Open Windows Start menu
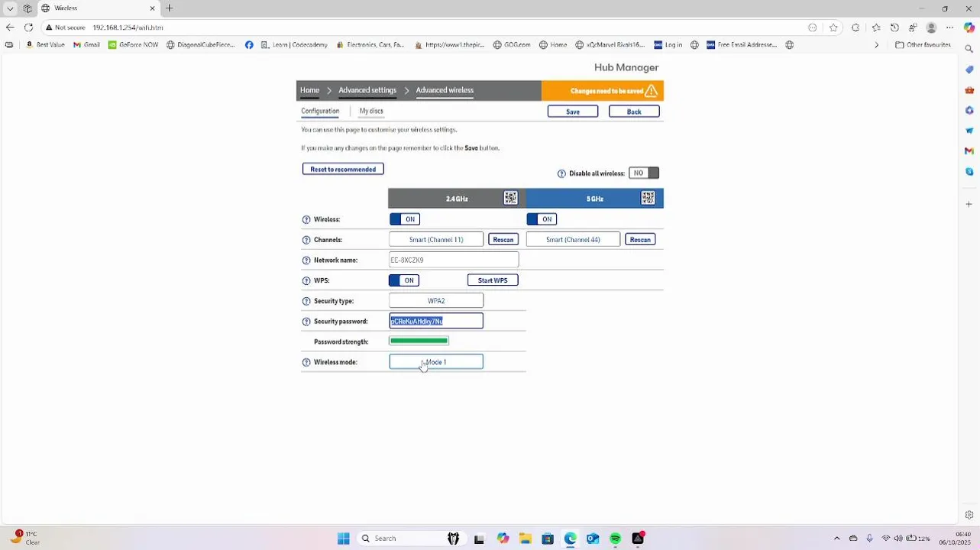The height and width of the screenshot is (550, 980). click(x=344, y=539)
